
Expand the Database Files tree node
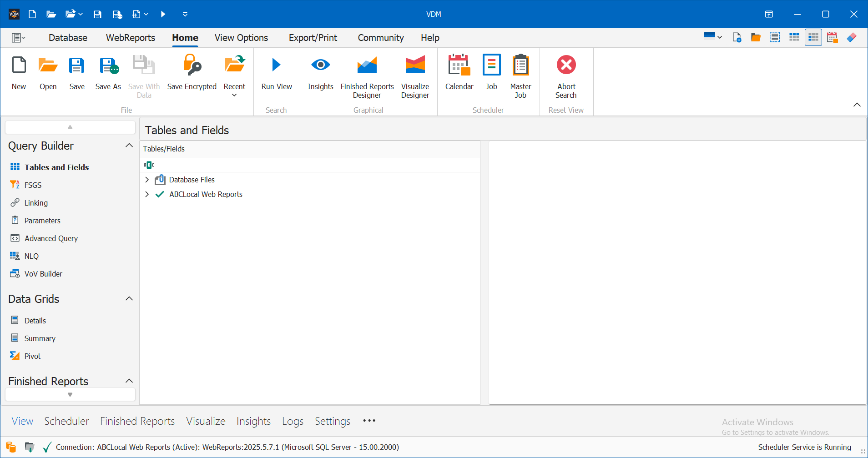(147, 180)
